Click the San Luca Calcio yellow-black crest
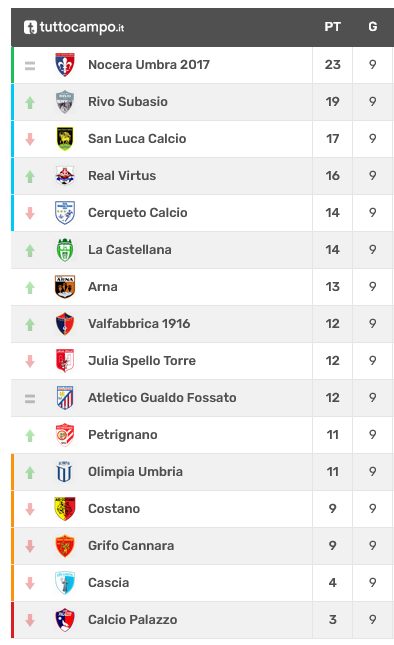The image size is (394, 645). [65, 139]
